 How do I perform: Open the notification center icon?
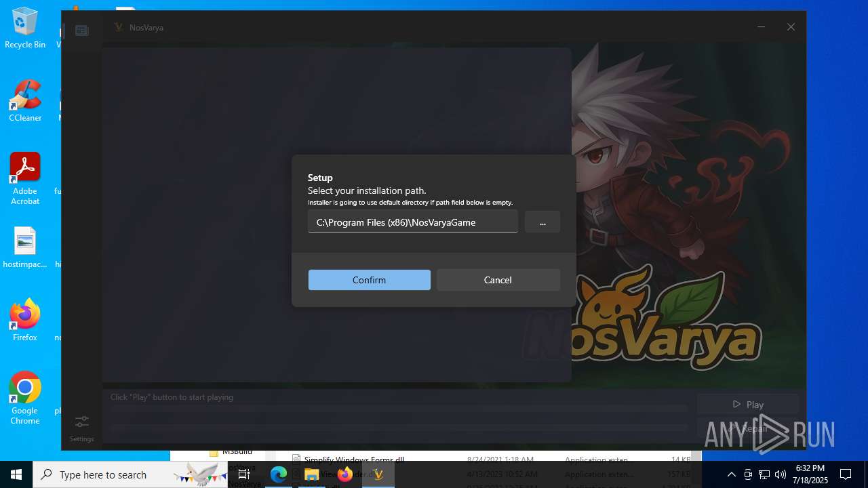[x=846, y=474]
